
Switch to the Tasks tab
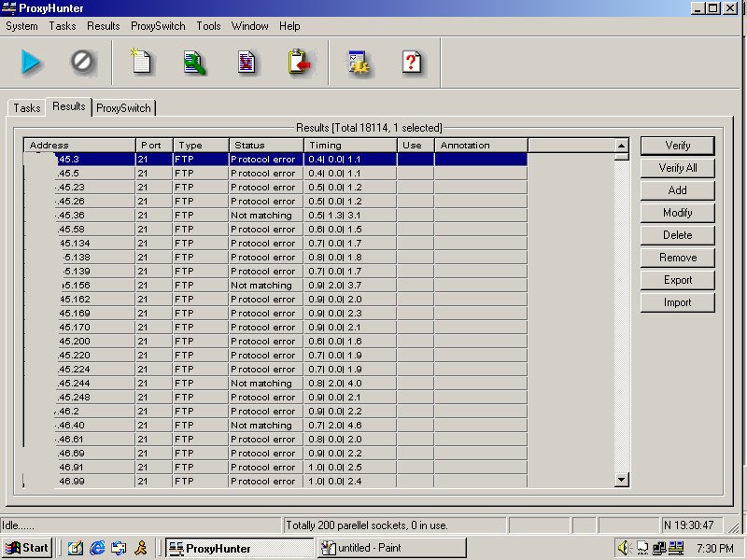pyautogui.click(x=26, y=107)
